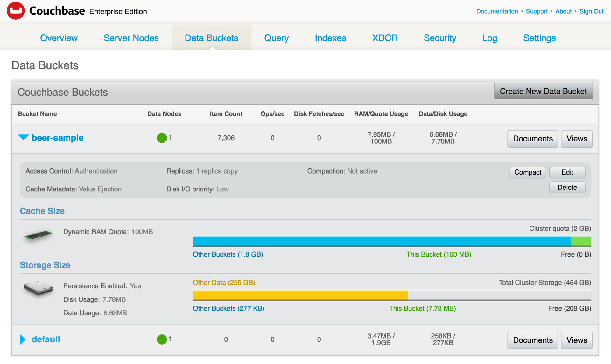The width and height of the screenshot is (611, 364).
Task: Open the beer-sample bucket name link
Action: [57, 138]
